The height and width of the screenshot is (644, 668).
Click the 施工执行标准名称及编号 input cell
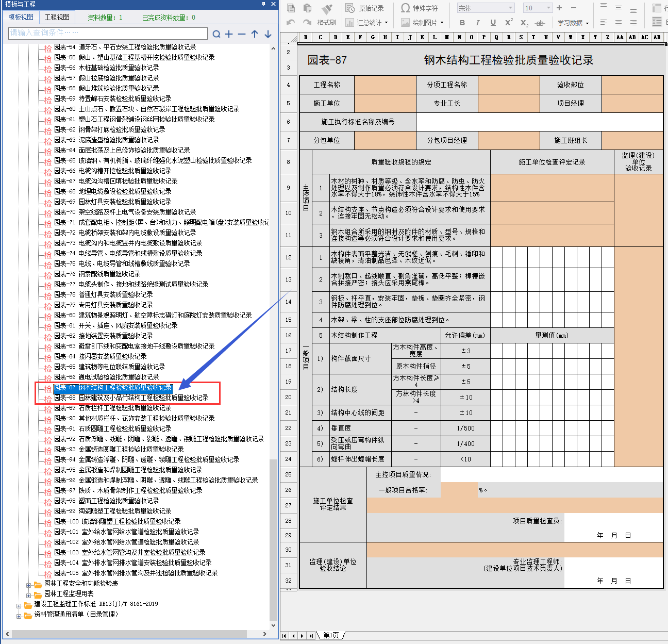point(539,122)
